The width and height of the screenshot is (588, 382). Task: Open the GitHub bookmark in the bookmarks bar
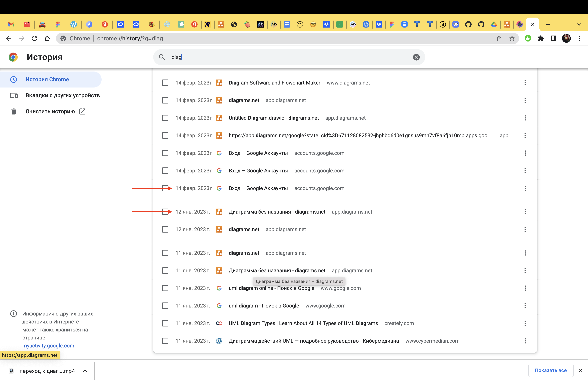(x=468, y=24)
